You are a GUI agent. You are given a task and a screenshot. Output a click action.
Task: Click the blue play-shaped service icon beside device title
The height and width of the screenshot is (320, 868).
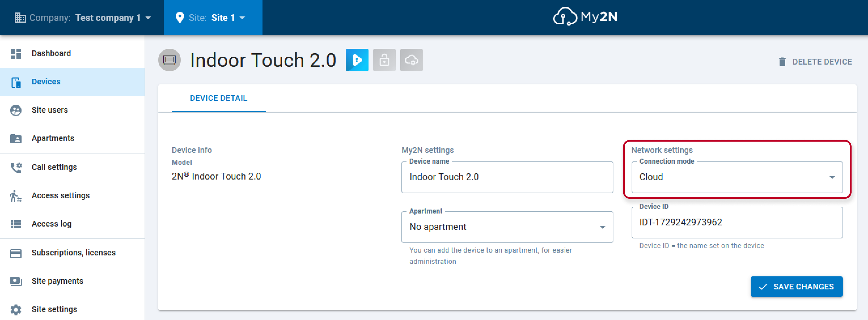click(x=357, y=60)
